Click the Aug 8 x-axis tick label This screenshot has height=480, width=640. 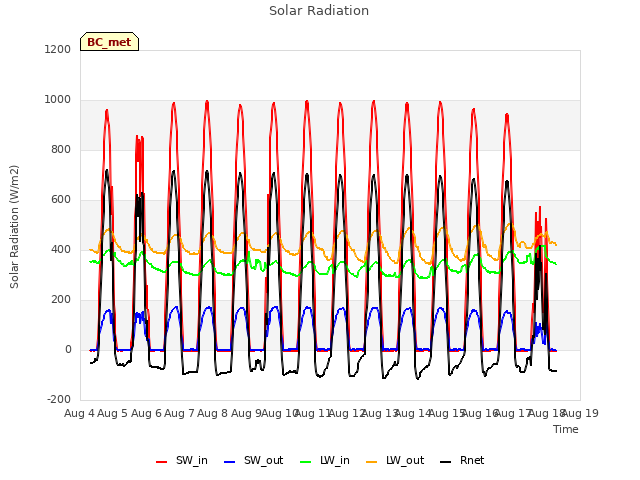[x=212, y=413]
